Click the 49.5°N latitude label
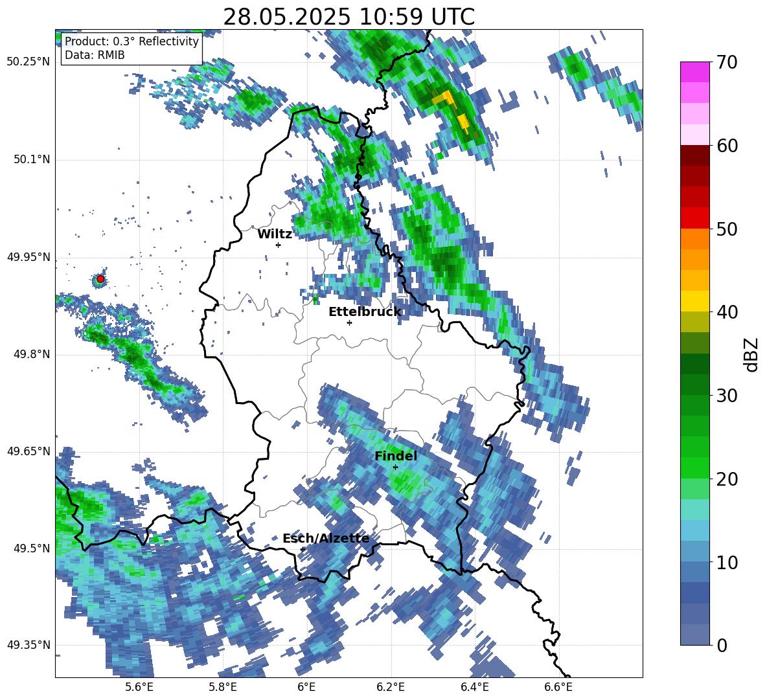 pos(32,548)
